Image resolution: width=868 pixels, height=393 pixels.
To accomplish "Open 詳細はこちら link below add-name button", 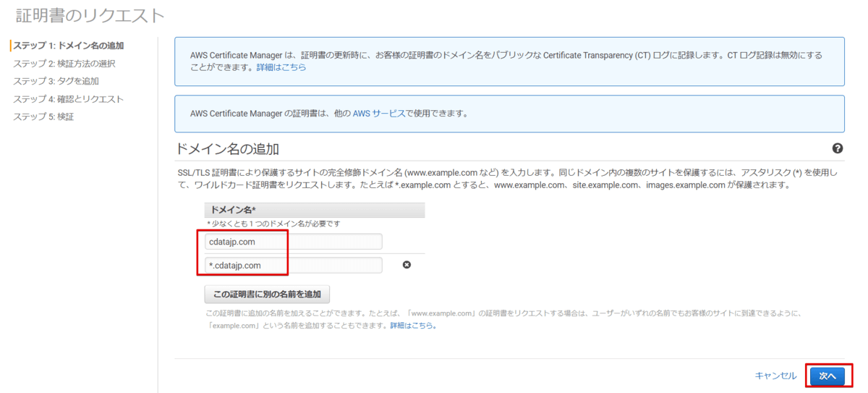I will [x=411, y=326].
